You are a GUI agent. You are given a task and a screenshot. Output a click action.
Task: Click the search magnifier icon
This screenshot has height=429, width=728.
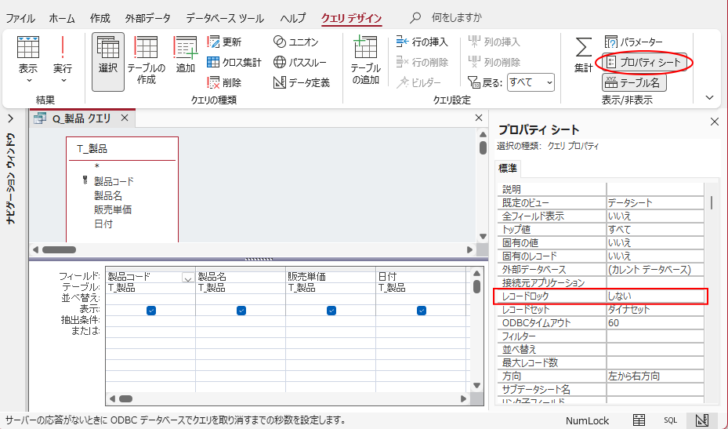415,18
